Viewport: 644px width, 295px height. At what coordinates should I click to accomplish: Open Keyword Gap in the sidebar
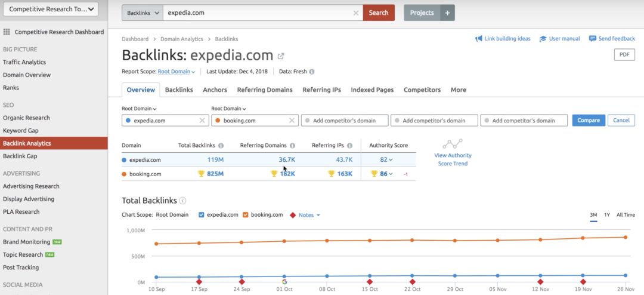tap(20, 130)
